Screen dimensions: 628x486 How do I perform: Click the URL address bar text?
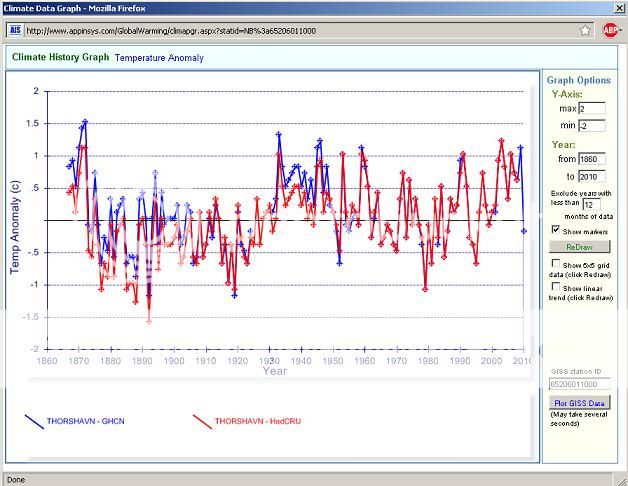click(x=200, y=30)
